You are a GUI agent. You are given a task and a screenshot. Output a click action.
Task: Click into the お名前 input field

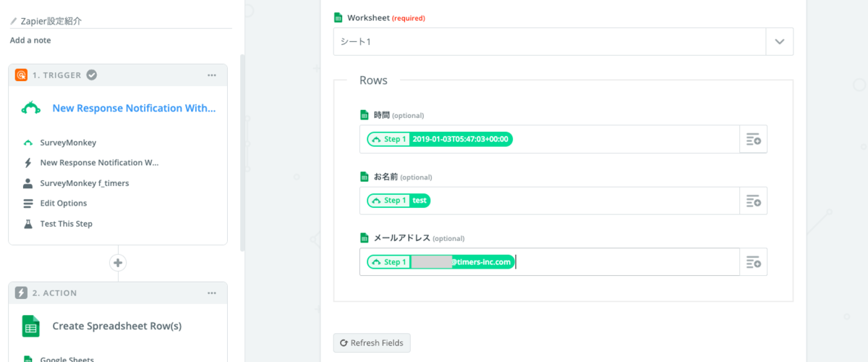tap(550, 201)
